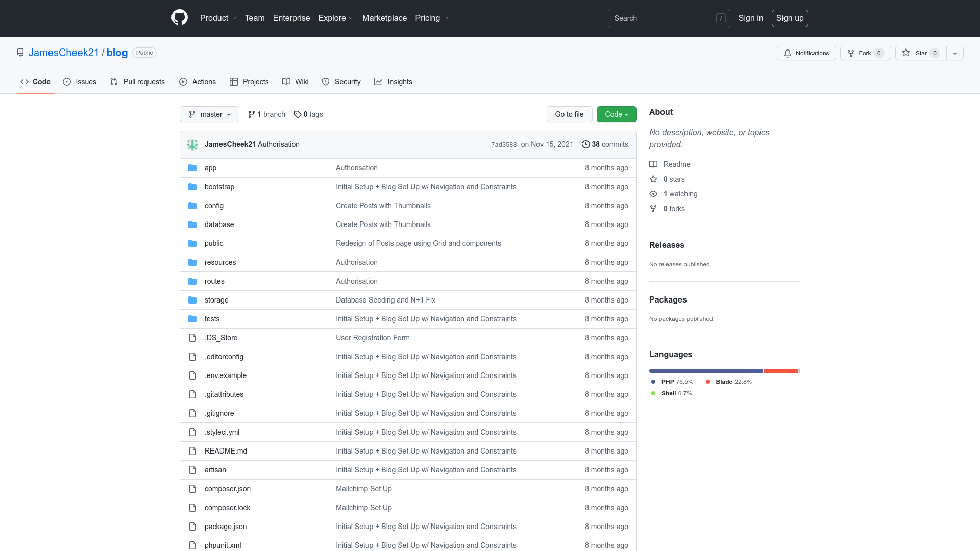Open the composer.json file link
Viewport: 980px width, 551px height.
(x=228, y=489)
